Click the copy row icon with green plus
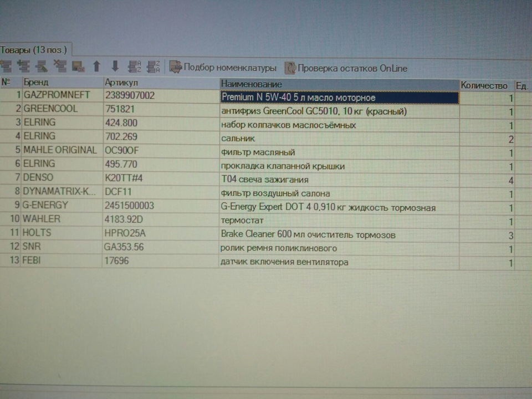The width and height of the screenshot is (532, 399). tap(24, 66)
